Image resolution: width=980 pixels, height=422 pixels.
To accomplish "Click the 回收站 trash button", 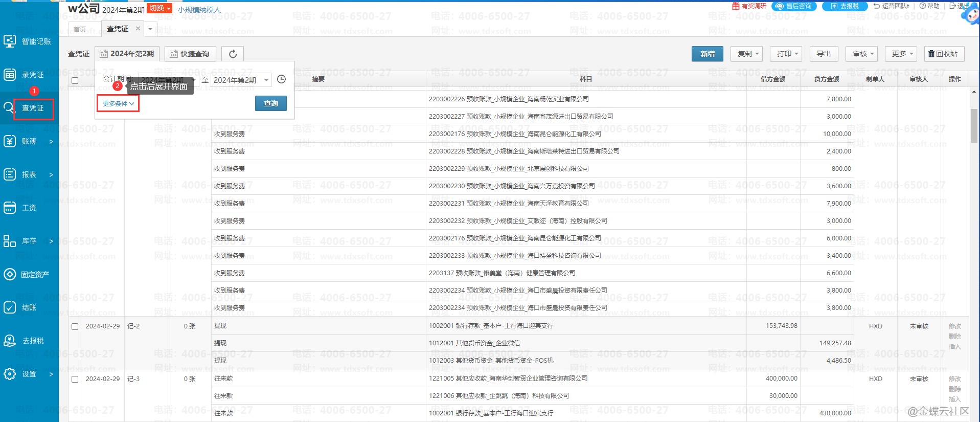I will point(943,54).
